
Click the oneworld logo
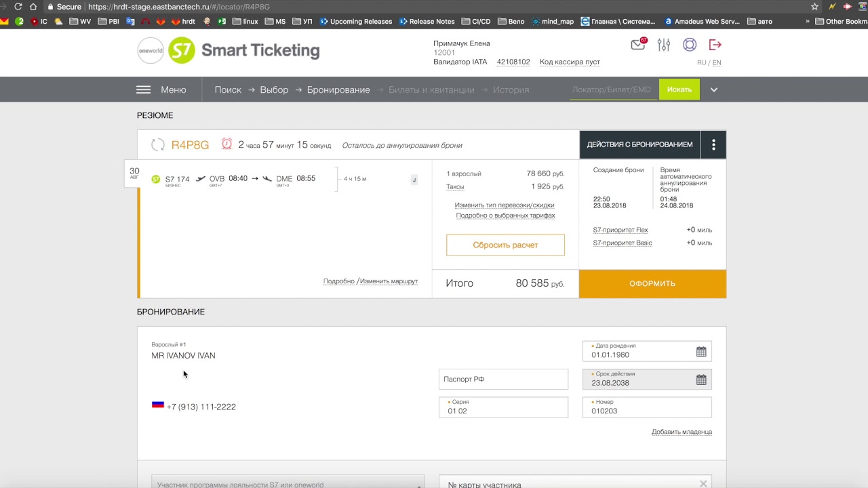coord(151,50)
